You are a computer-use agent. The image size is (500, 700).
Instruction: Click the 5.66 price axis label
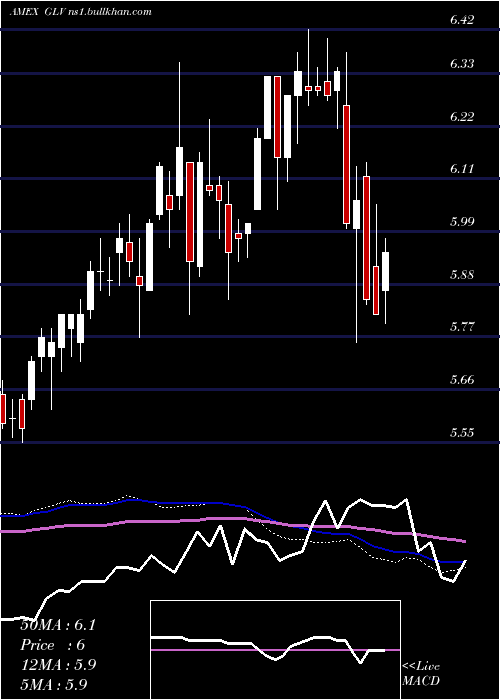[462, 380]
